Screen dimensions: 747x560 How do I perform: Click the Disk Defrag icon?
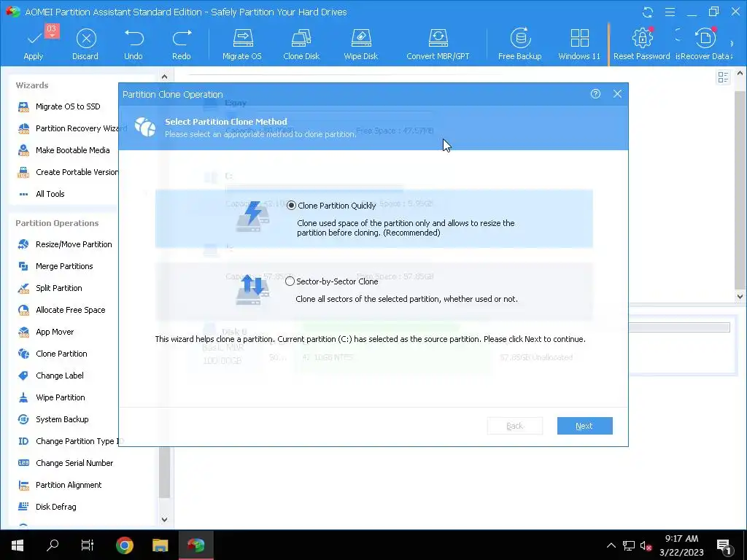23,507
